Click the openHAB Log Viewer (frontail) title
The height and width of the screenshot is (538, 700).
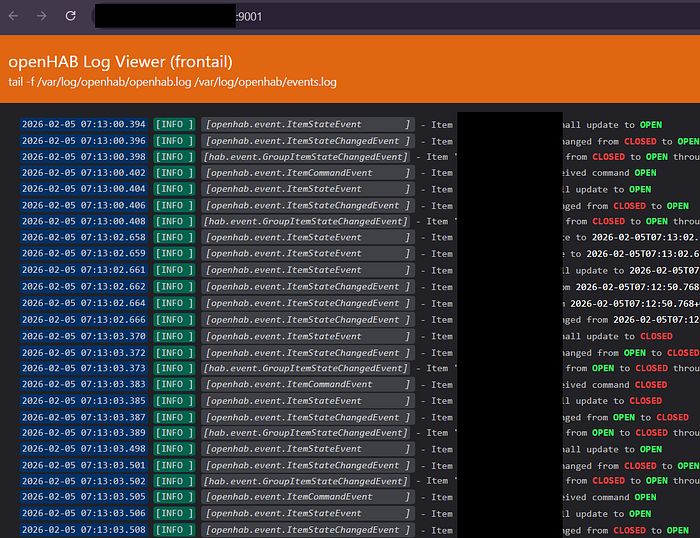click(121, 62)
